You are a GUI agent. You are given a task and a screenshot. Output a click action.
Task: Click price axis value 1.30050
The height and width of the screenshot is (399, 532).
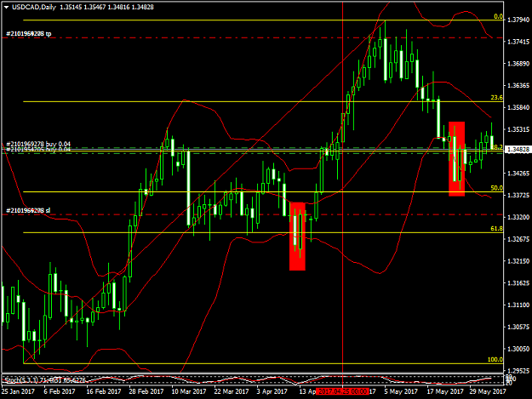click(x=518, y=349)
